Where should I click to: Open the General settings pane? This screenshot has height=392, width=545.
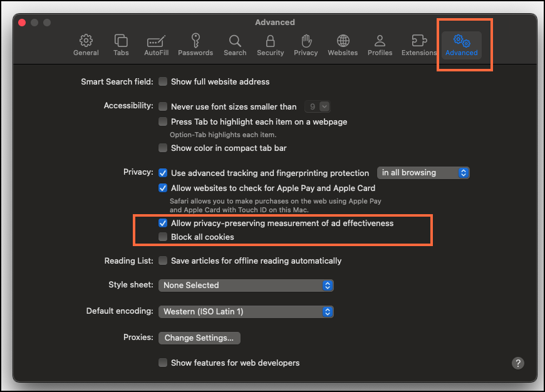[x=86, y=45]
